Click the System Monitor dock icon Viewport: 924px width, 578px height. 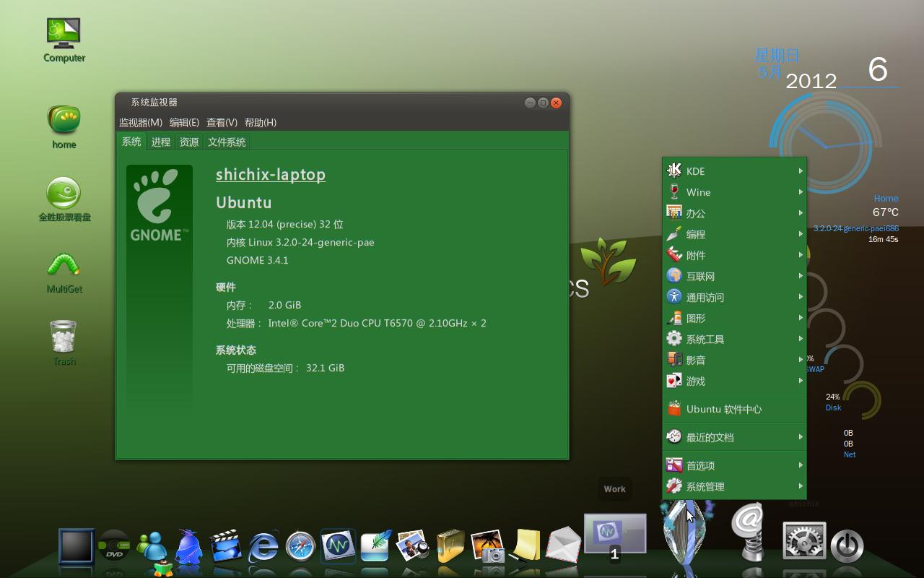point(338,546)
